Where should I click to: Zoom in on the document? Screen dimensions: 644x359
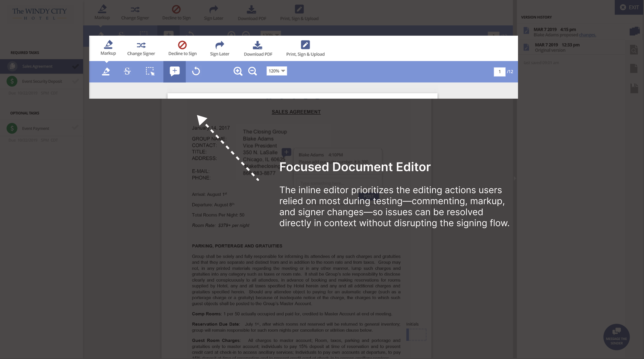238,71
